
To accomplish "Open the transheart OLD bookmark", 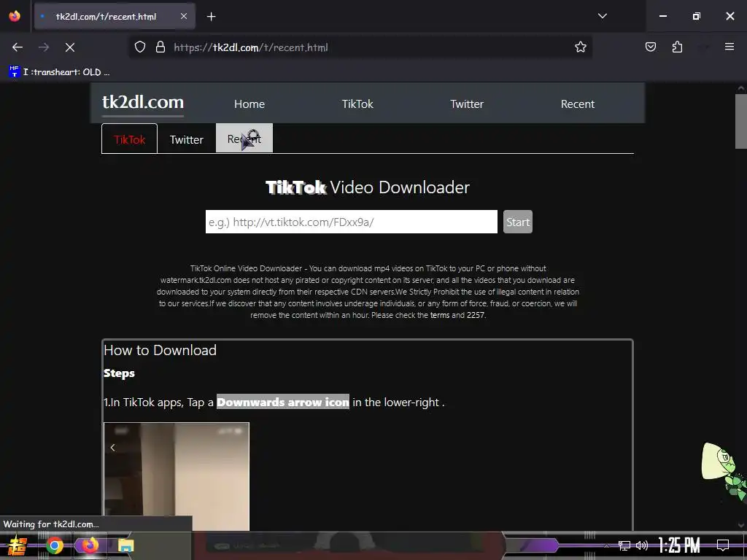I will point(60,72).
